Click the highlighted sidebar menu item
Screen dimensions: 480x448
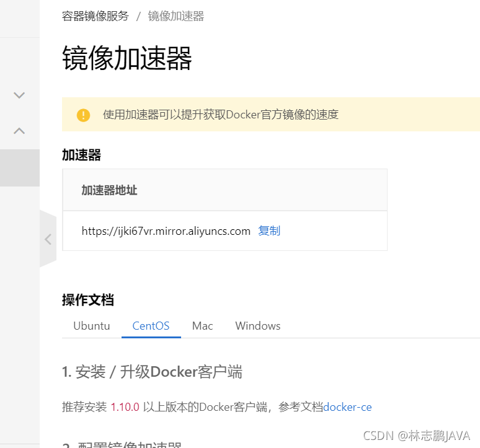click(x=20, y=168)
